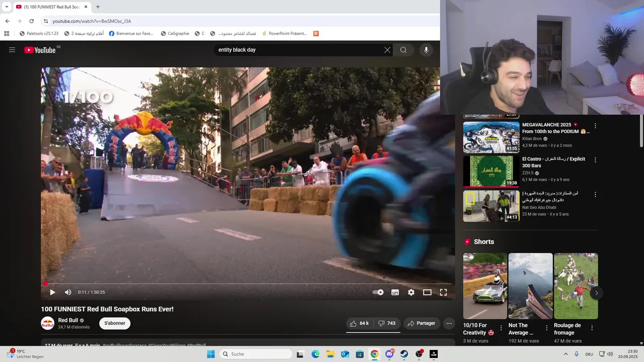Open the Nat Geo Abu Dhabi video thumbnail

[x=491, y=206]
